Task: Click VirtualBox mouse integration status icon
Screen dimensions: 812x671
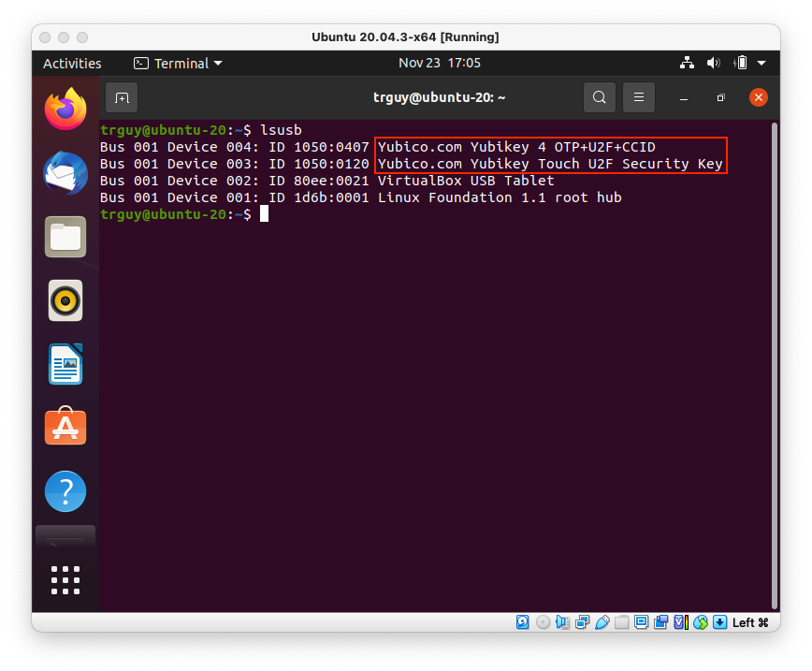Action: coord(700,622)
